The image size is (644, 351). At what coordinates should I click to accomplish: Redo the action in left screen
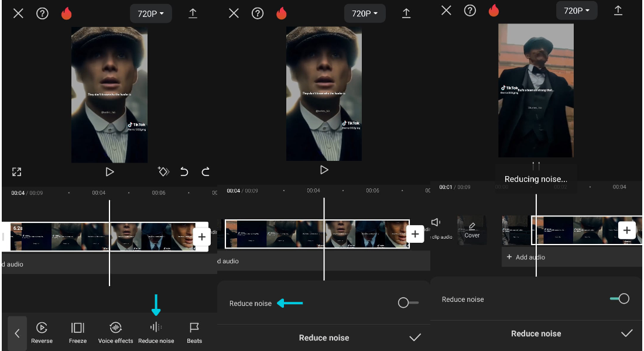[205, 171]
